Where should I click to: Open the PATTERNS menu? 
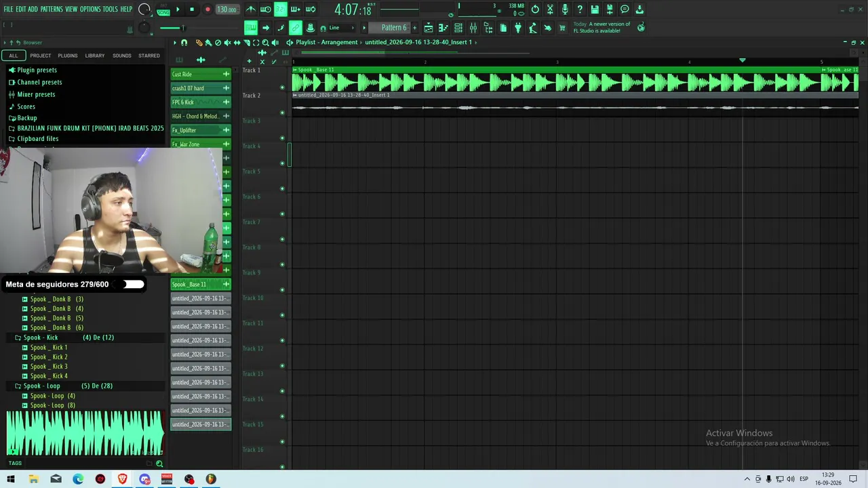pos(52,9)
